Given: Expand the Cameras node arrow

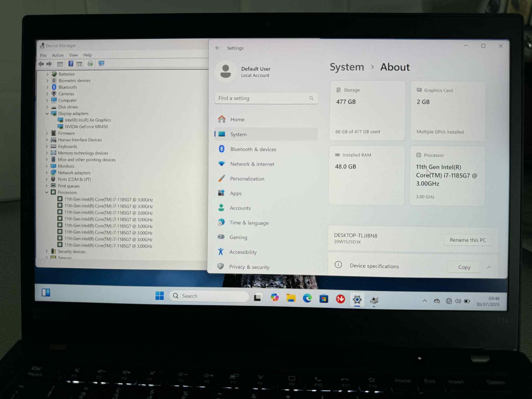Looking at the screenshot, I should pyautogui.click(x=47, y=94).
